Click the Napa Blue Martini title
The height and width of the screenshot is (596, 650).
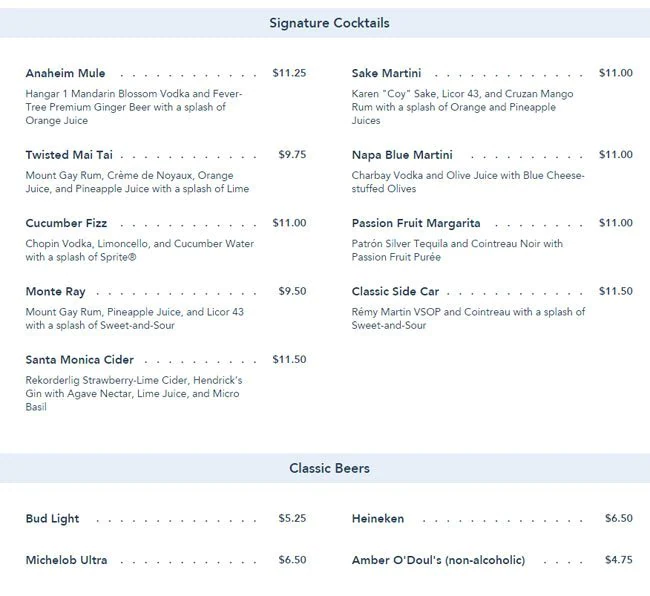402,155
